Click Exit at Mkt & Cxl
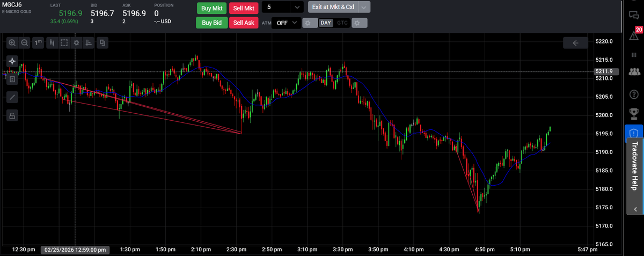 coord(332,8)
